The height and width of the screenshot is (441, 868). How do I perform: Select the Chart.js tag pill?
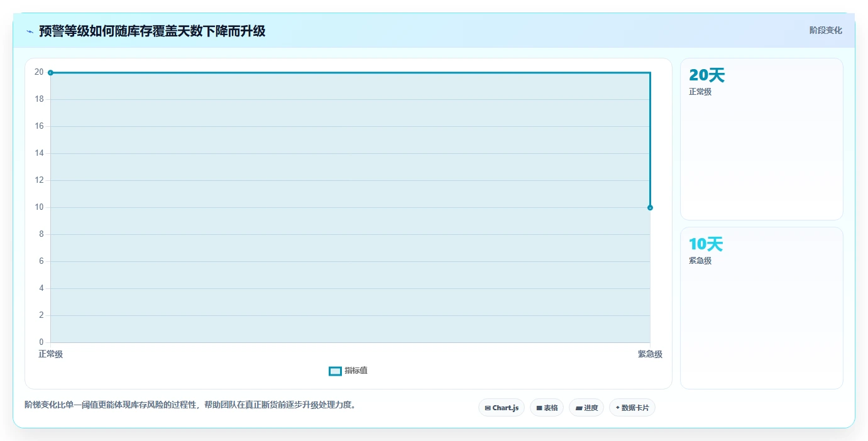(x=502, y=408)
